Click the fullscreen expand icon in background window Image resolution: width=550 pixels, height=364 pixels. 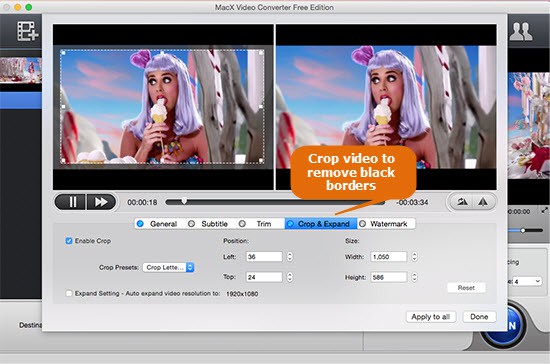pyautogui.click(x=544, y=210)
